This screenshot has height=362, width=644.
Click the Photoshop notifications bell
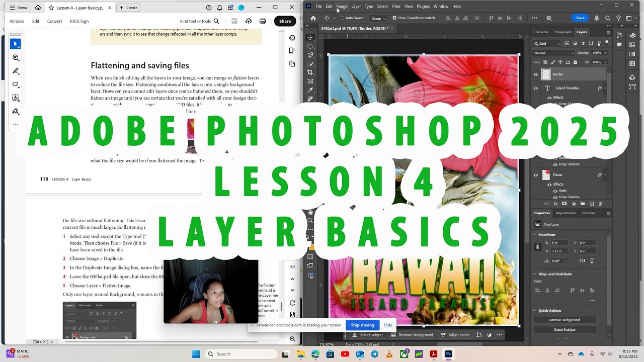(597, 18)
